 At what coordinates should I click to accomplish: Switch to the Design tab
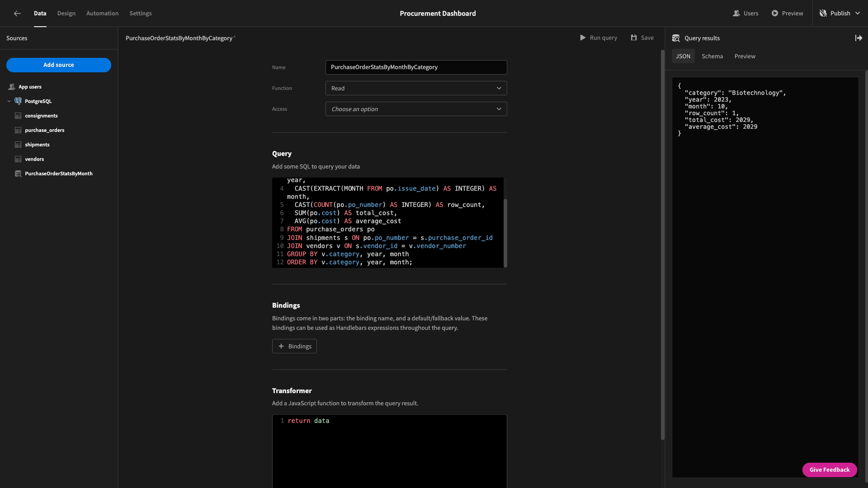click(66, 14)
